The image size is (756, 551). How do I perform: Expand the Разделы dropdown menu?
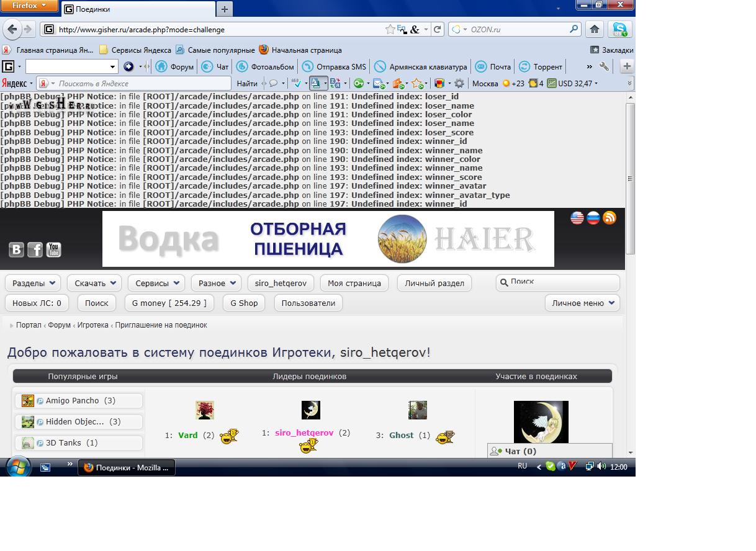click(x=34, y=283)
